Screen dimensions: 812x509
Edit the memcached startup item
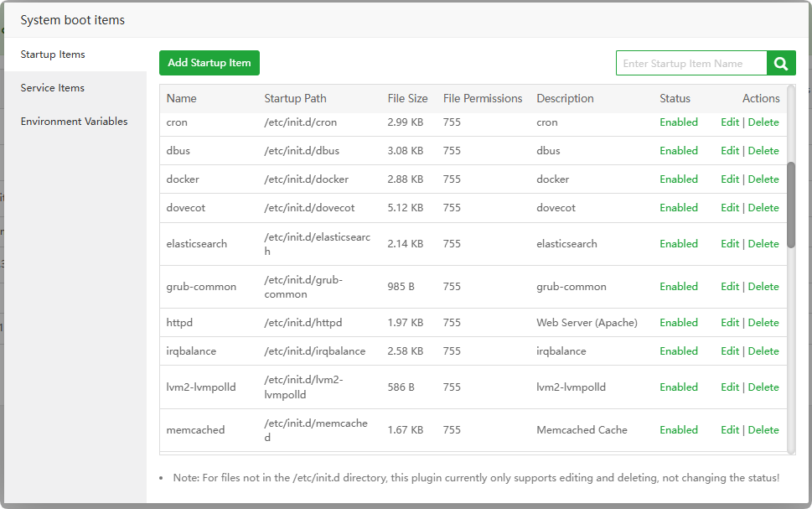[x=730, y=430]
